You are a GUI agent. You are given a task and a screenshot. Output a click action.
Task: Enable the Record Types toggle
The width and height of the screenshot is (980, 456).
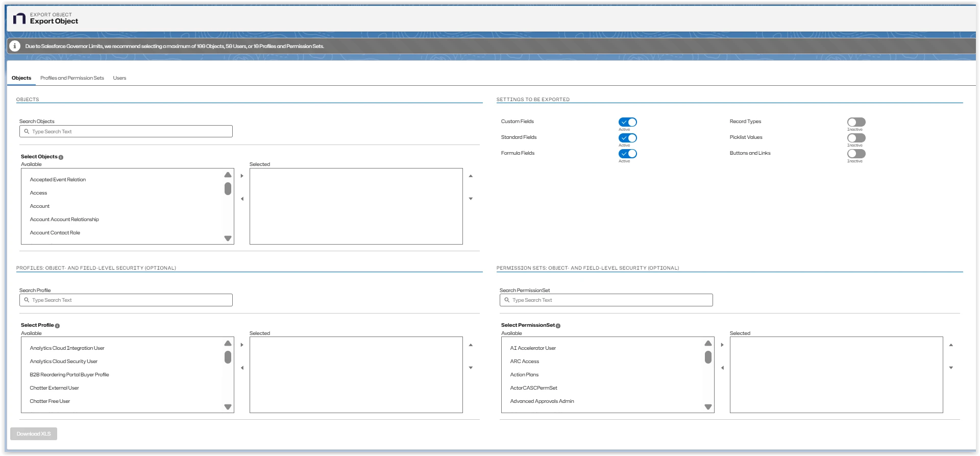pyautogui.click(x=856, y=122)
